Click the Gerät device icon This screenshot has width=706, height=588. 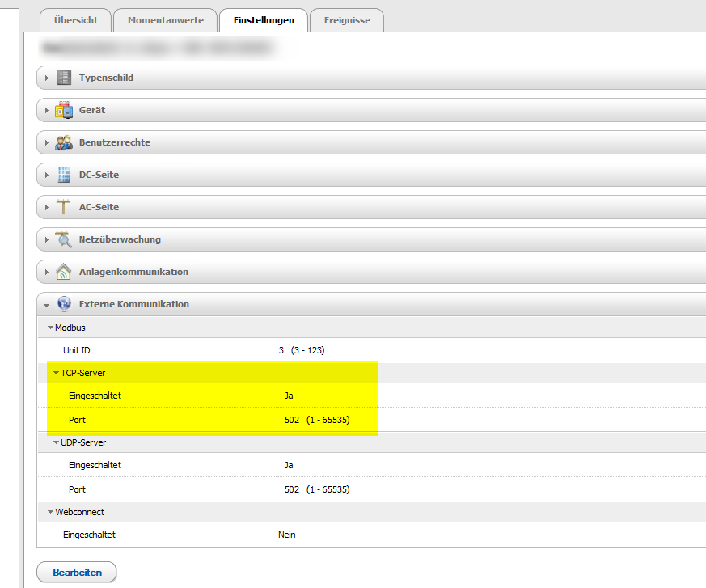64,110
